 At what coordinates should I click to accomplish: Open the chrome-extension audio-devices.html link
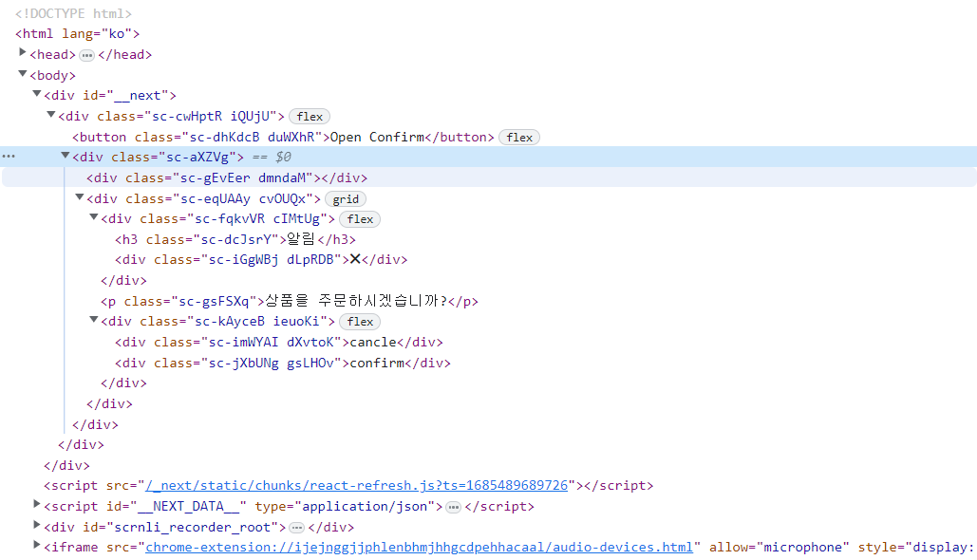click(x=419, y=547)
